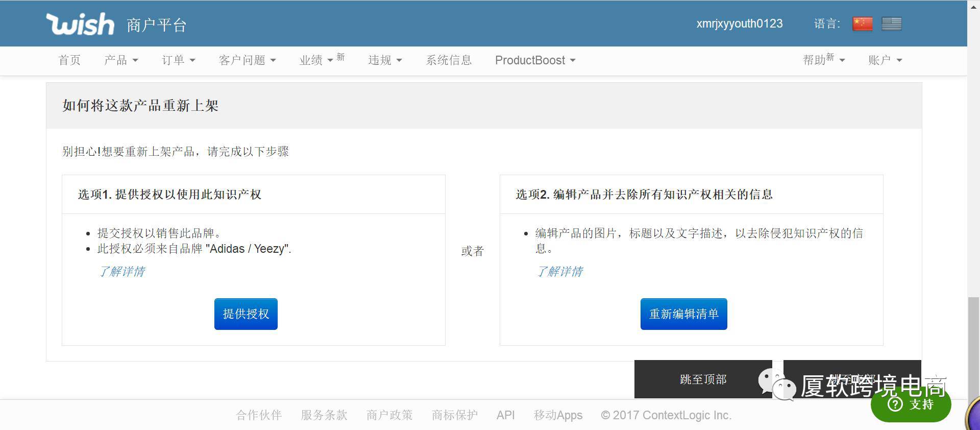Open the 服务条款 footer link
The width and height of the screenshot is (980, 430).
[324, 415]
